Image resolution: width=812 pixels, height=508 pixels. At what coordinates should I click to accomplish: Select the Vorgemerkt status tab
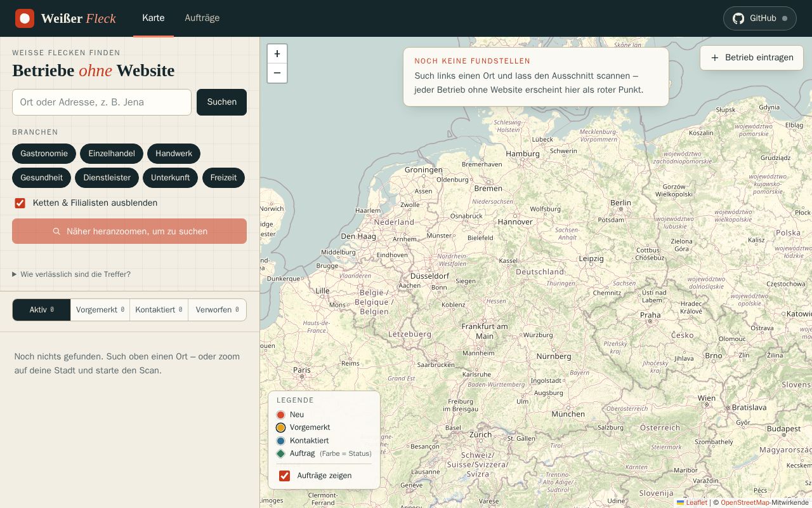point(100,310)
